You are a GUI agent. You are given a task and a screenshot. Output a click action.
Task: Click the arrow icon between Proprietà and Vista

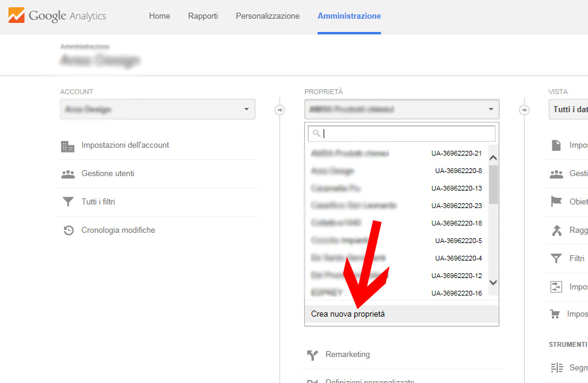click(524, 110)
